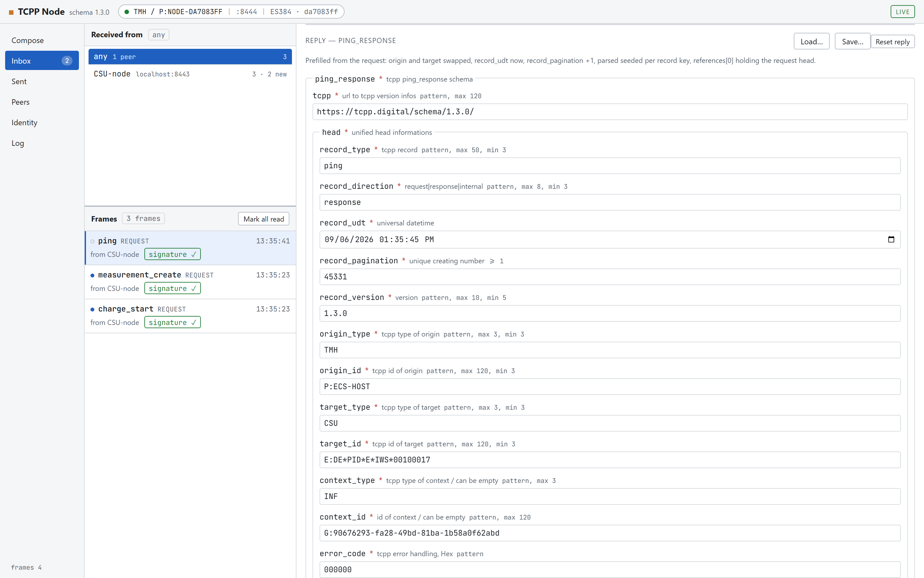The image size is (924, 578).
Task: Click the Inbox unread count badge 2
Action: [67, 61]
